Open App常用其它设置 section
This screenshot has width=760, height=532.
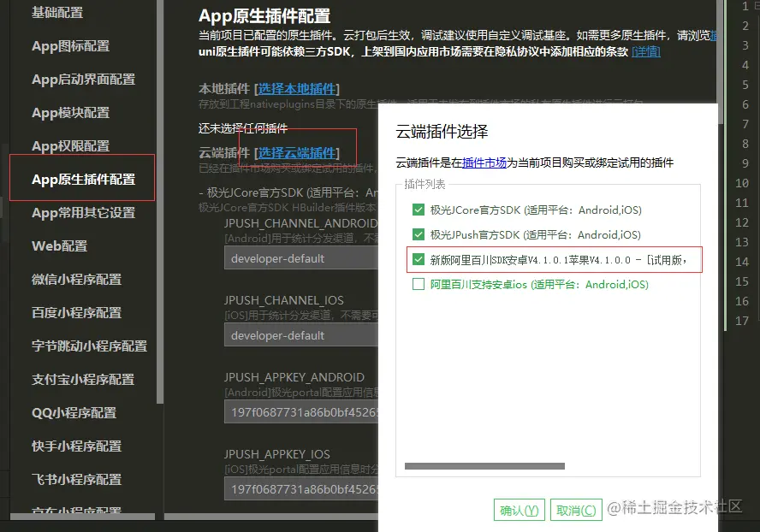[x=83, y=213]
